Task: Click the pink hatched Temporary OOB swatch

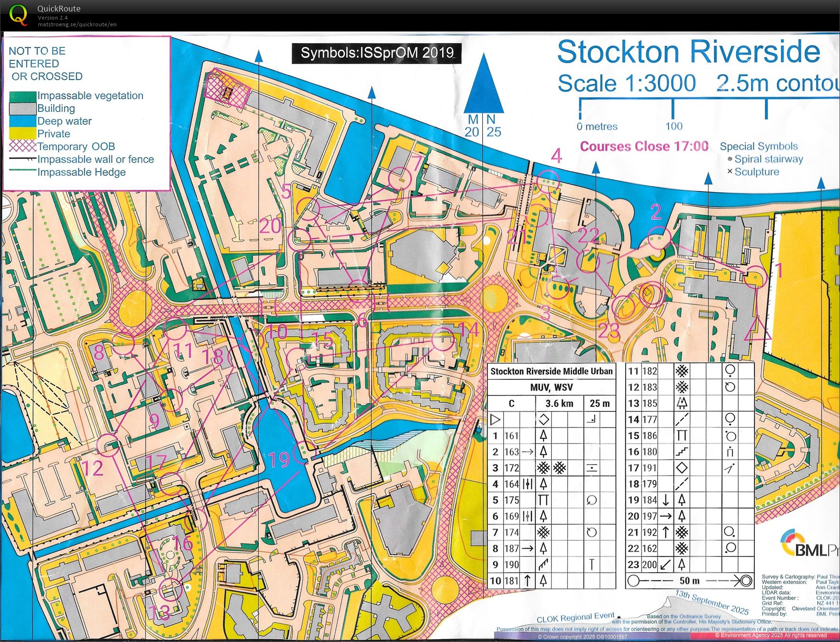Action: tap(22, 146)
